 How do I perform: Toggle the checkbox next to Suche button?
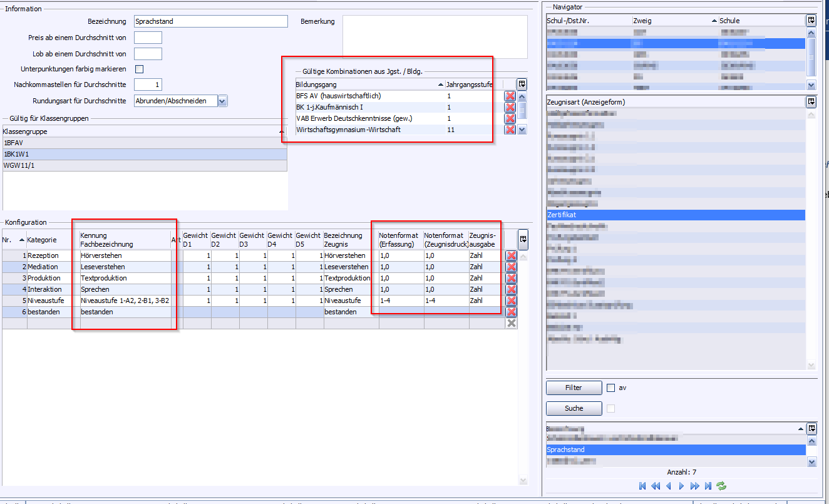pos(611,409)
